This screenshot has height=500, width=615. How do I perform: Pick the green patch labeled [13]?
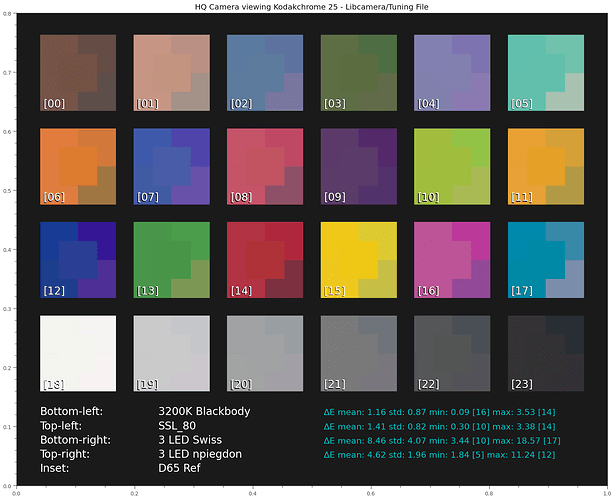171,259
